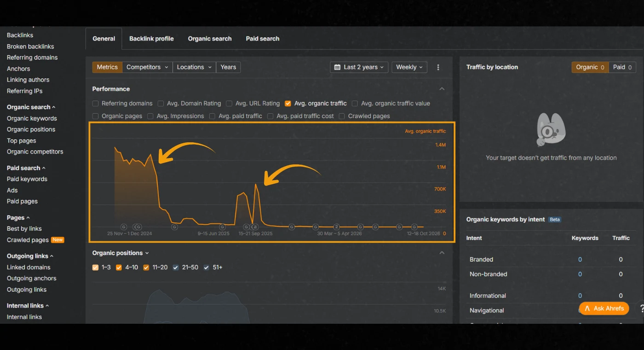Enable the Avg. URL Rating checkbox

(x=229, y=104)
